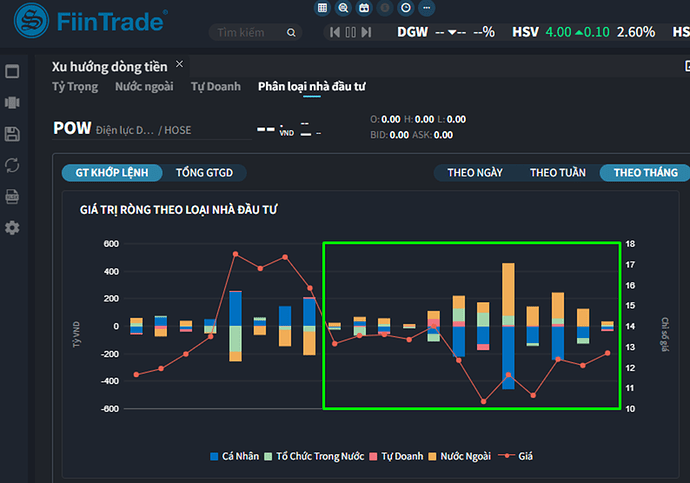
Task: Close the Xu hướng dòng tiền tab
Action: point(179,64)
